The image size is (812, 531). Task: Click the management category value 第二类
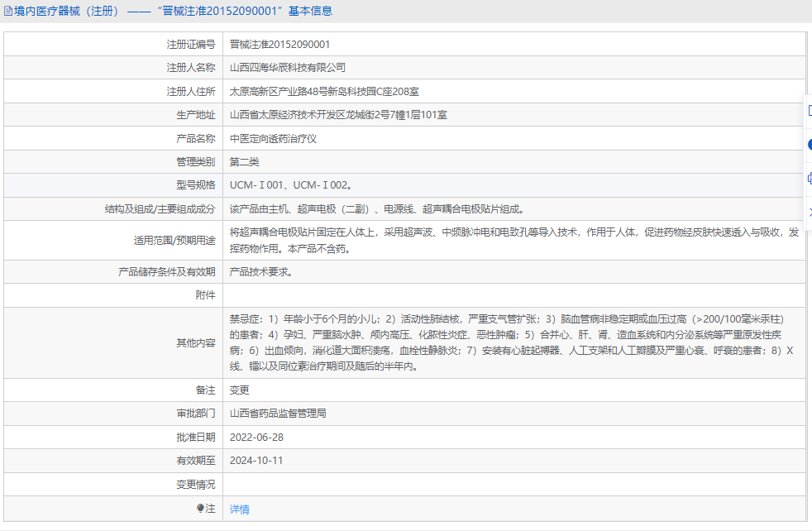(244, 161)
